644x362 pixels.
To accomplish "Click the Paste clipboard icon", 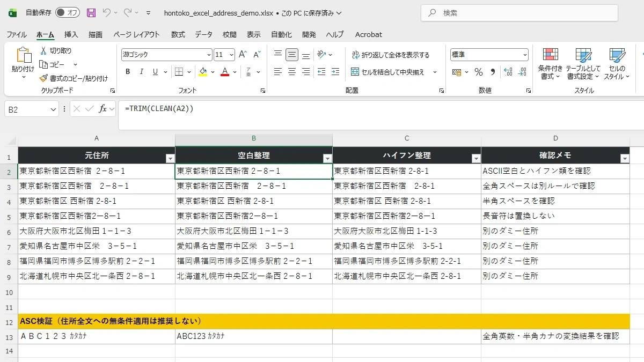I will (x=24, y=56).
